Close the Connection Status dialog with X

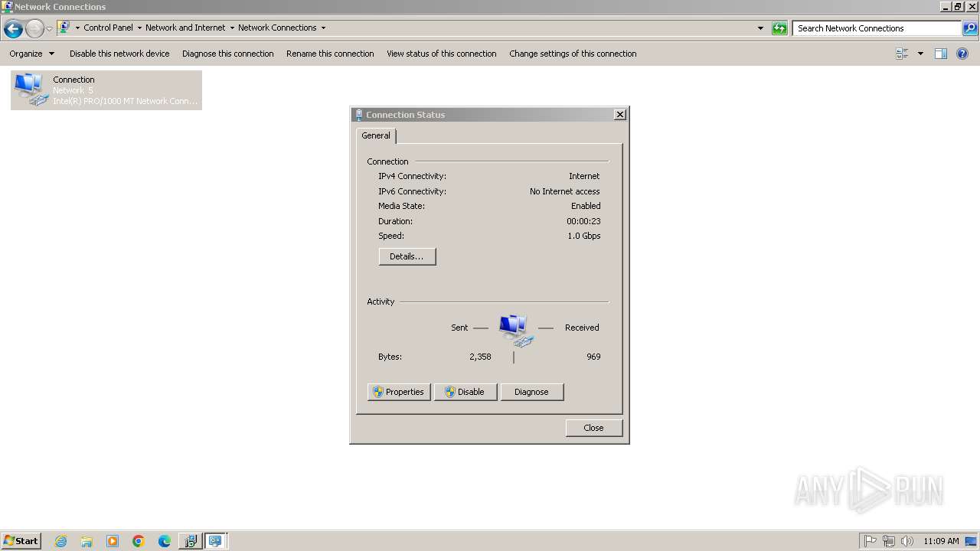620,115
